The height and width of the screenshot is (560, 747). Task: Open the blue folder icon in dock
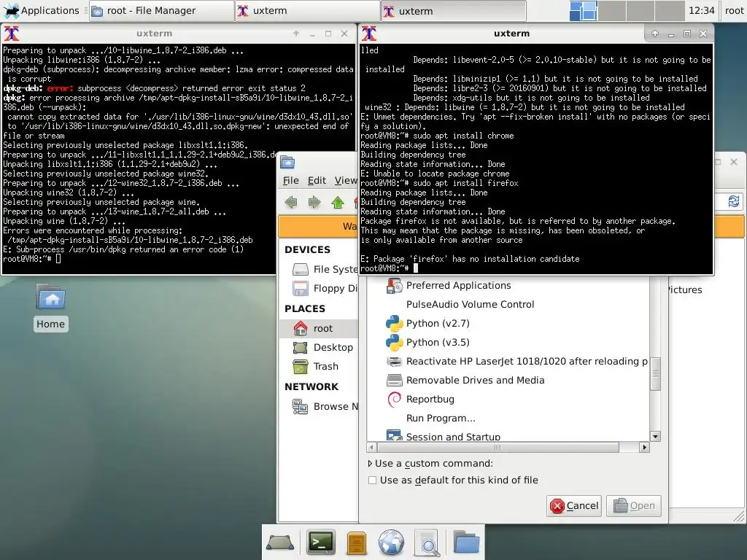[x=466, y=542]
